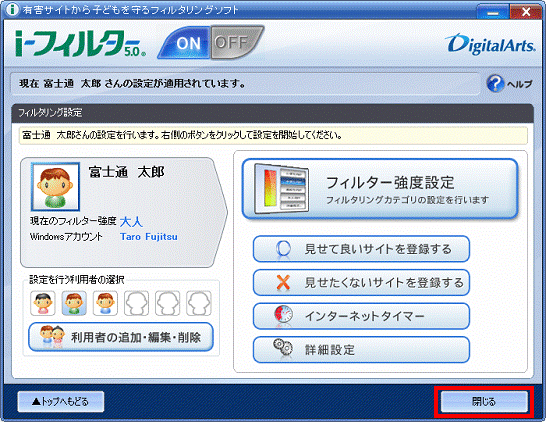Click 利用者の追加・編集・削除 button
Viewport: 546px width, 422px height.
pos(121,337)
